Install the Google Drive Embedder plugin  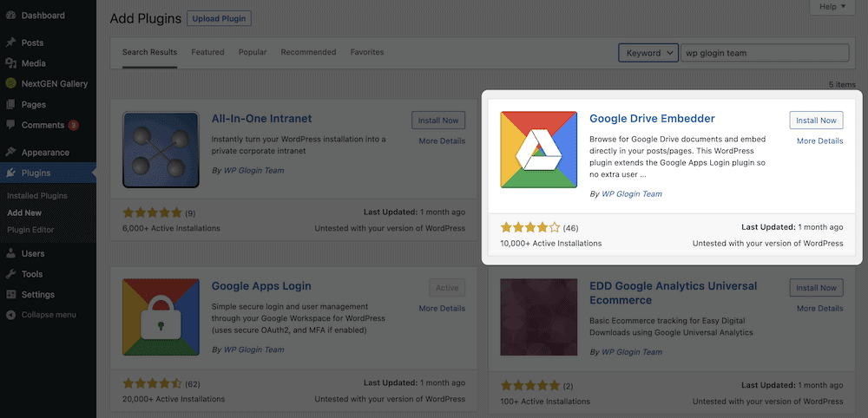[x=817, y=120]
